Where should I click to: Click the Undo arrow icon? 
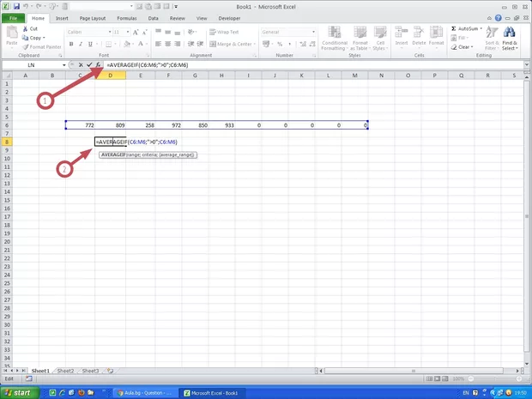[26, 7]
